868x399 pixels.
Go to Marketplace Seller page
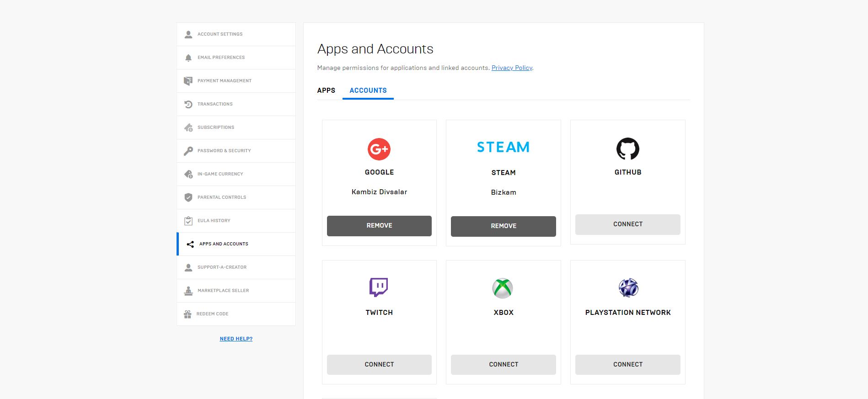point(236,291)
